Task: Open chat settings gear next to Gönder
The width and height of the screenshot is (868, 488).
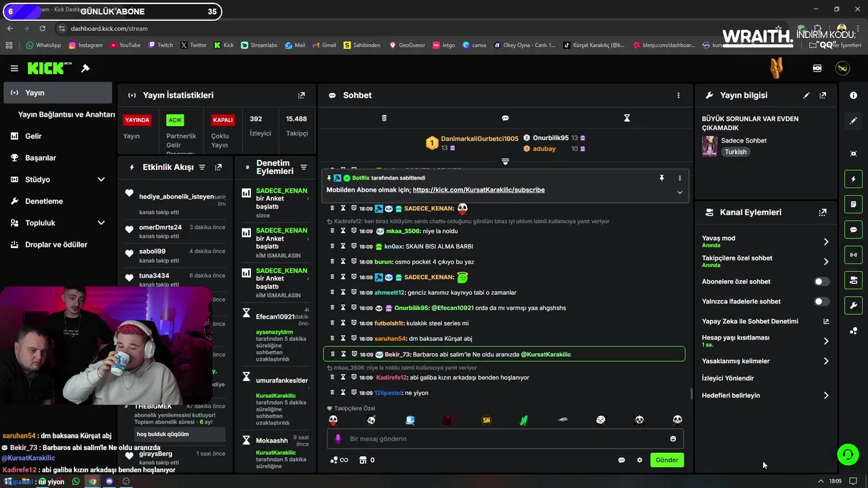Action: click(x=639, y=460)
